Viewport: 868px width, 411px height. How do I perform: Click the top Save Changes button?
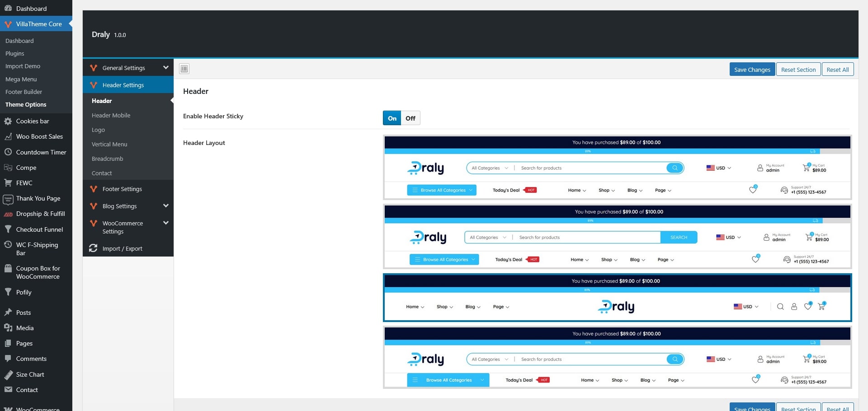pos(752,70)
